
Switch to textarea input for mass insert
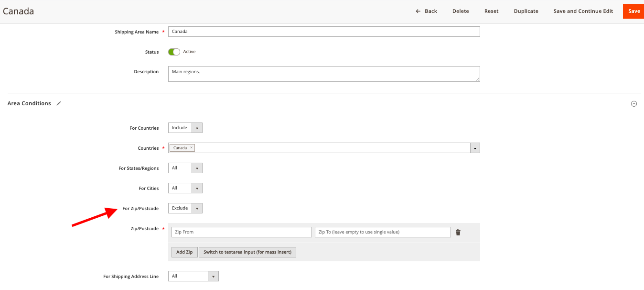(x=247, y=252)
